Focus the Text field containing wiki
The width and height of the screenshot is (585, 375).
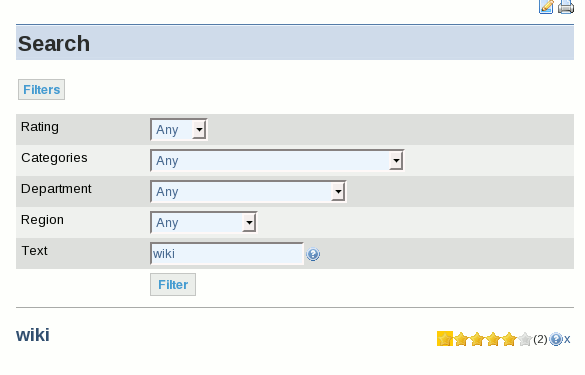[x=227, y=254]
